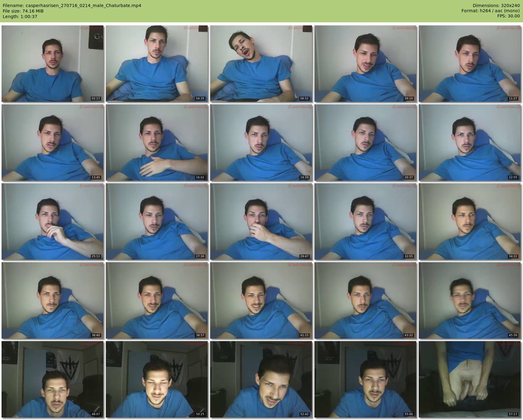Screen dimensions: 523x420
Task: Select the "FPS: 30.00" text
Action: coord(508,16)
